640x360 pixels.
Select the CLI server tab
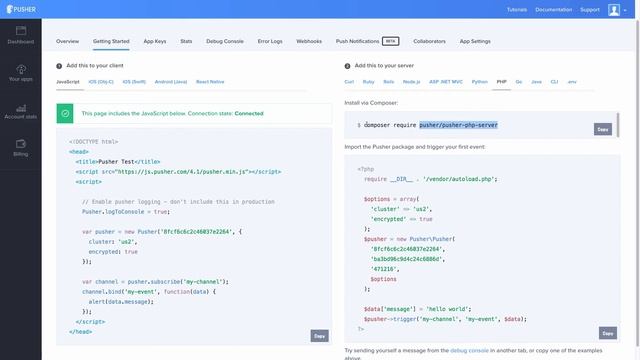coord(554,82)
